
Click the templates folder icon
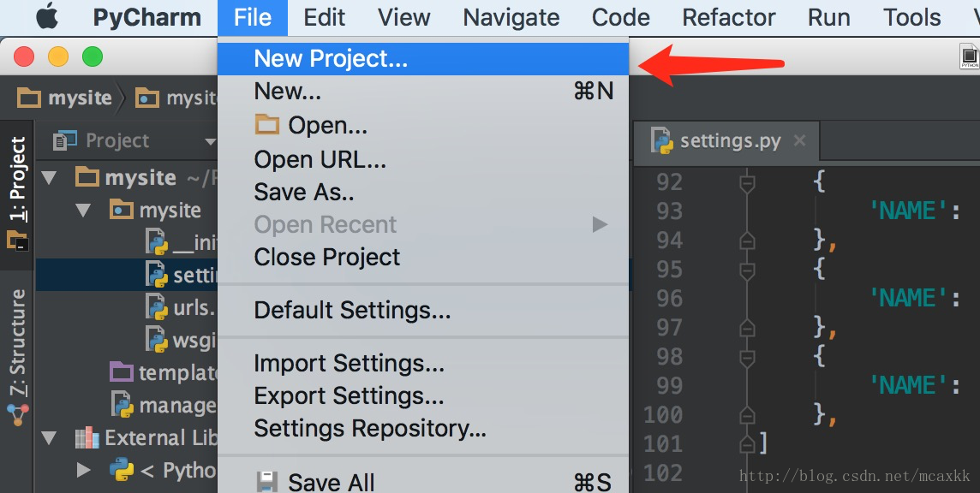pyautogui.click(x=122, y=371)
